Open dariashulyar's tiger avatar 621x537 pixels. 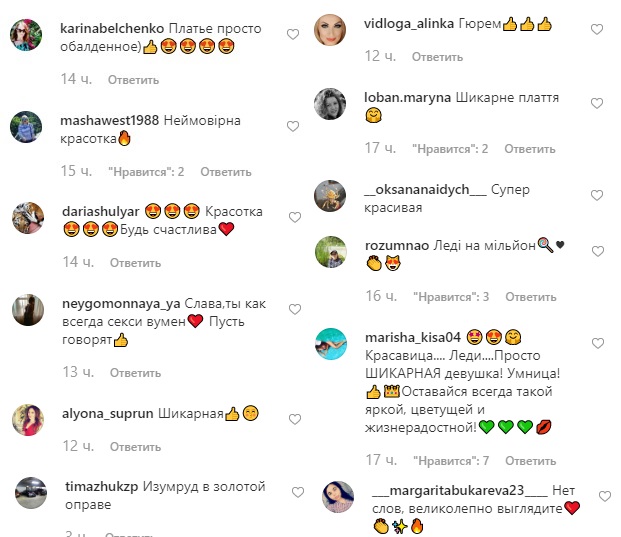(x=28, y=218)
